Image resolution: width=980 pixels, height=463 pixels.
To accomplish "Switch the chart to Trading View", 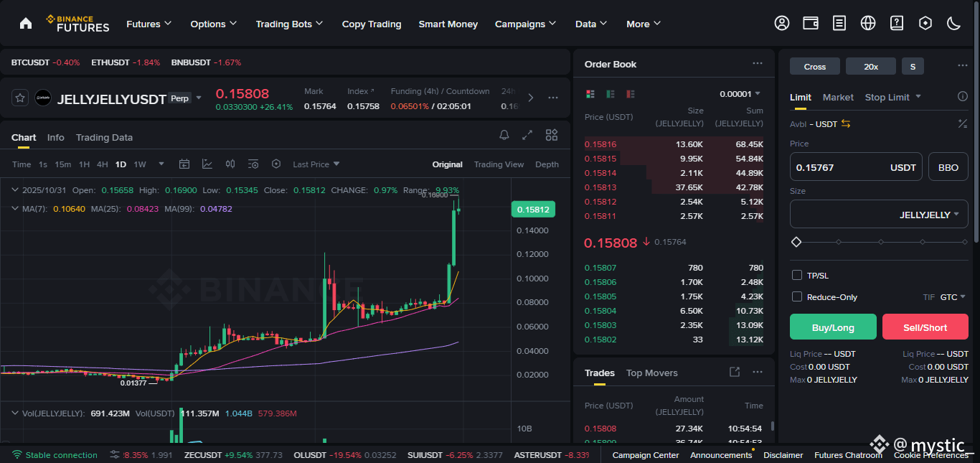I will [x=499, y=164].
